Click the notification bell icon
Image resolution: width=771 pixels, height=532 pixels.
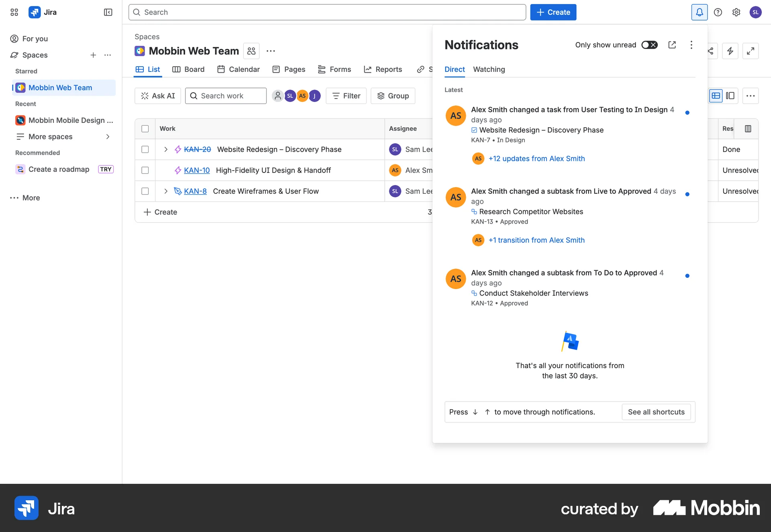699,12
